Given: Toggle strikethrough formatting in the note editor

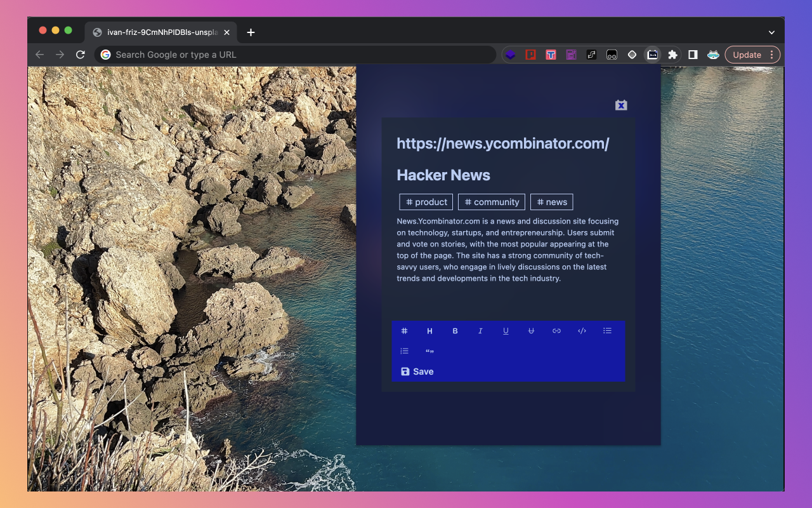Looking at the screenshot, I should [x=531, y=331].
